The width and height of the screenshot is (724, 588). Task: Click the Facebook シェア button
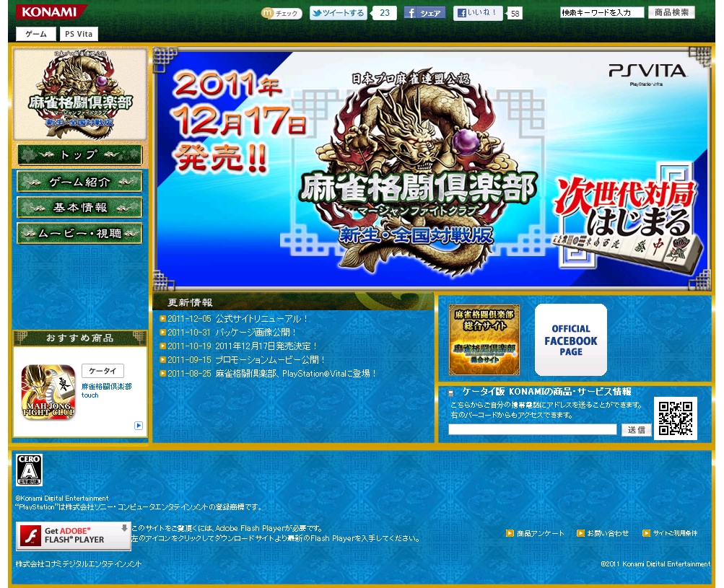pos(424,13)
